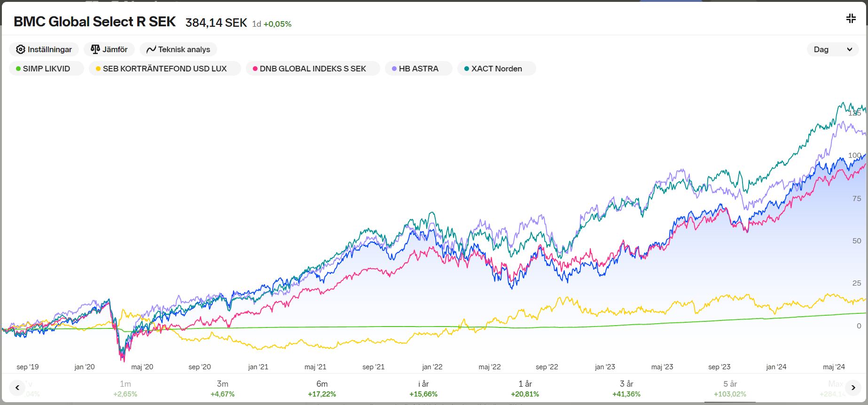Click the fullscreen collapse icon at top right
The width and height of the screenshot is (868, 405).
(851, 19)
